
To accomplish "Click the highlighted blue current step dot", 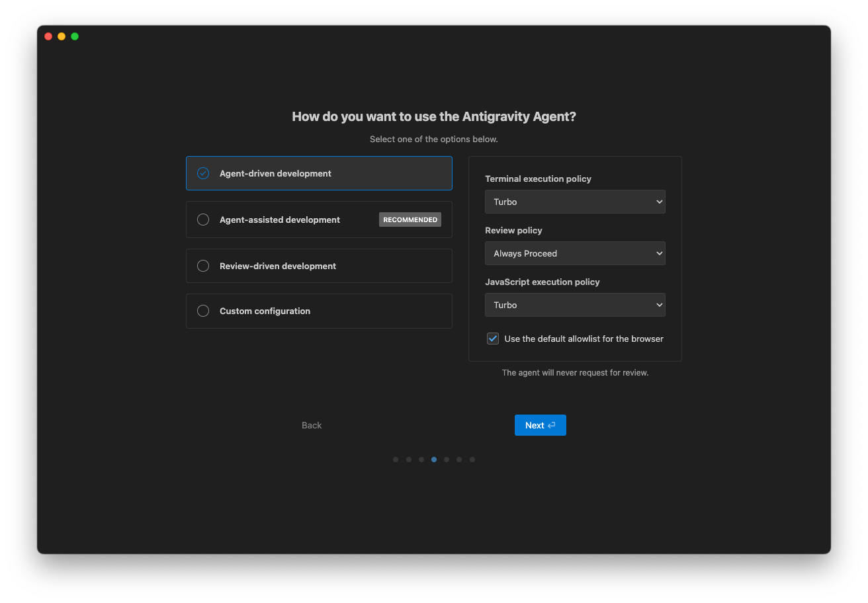I will (434, 460).
